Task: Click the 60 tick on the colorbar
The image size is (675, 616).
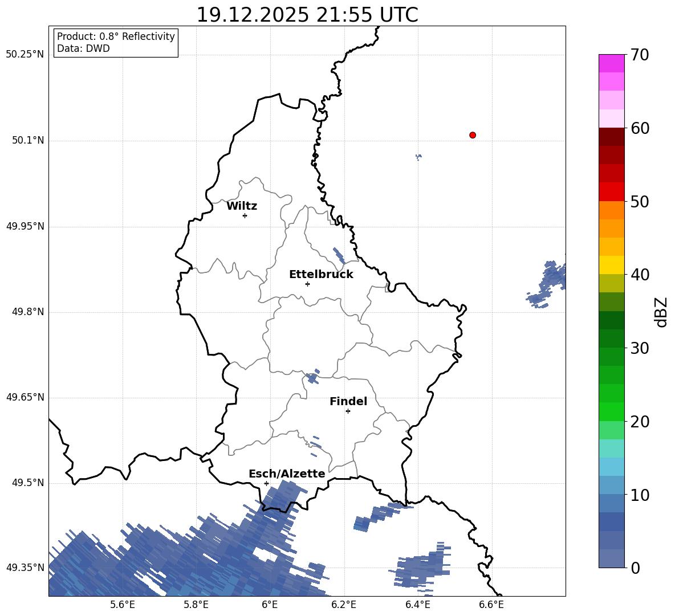Action: 639,128
